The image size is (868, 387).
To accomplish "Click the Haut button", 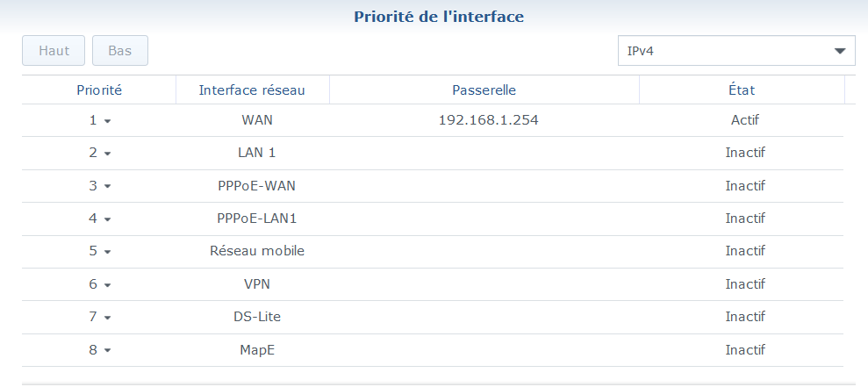I will [x=53, y=51].
